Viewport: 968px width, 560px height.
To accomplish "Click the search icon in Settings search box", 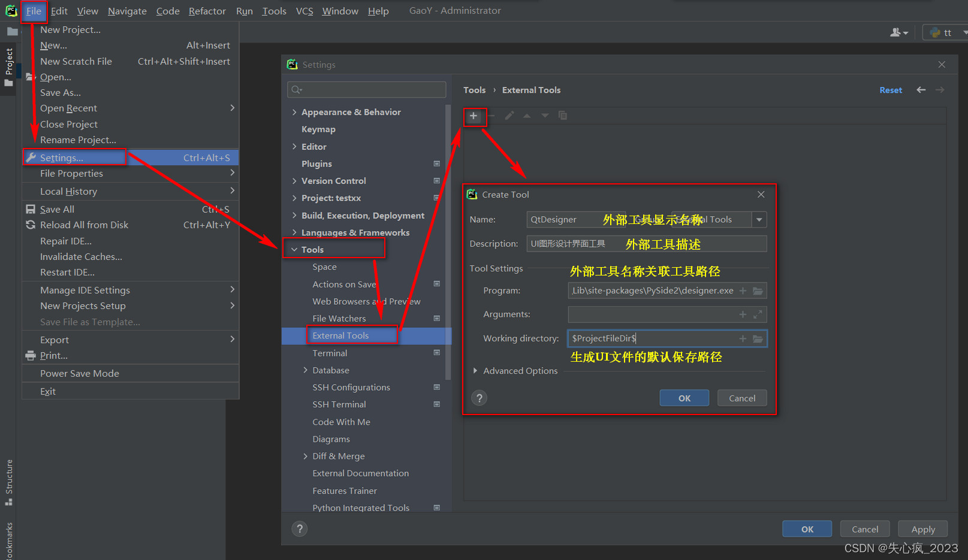I will click(x=297, y=90).
